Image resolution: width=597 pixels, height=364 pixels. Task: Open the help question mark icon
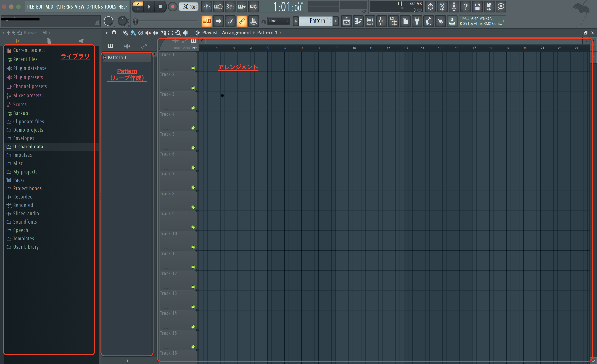pyautogui.click(x=465, y=7)
